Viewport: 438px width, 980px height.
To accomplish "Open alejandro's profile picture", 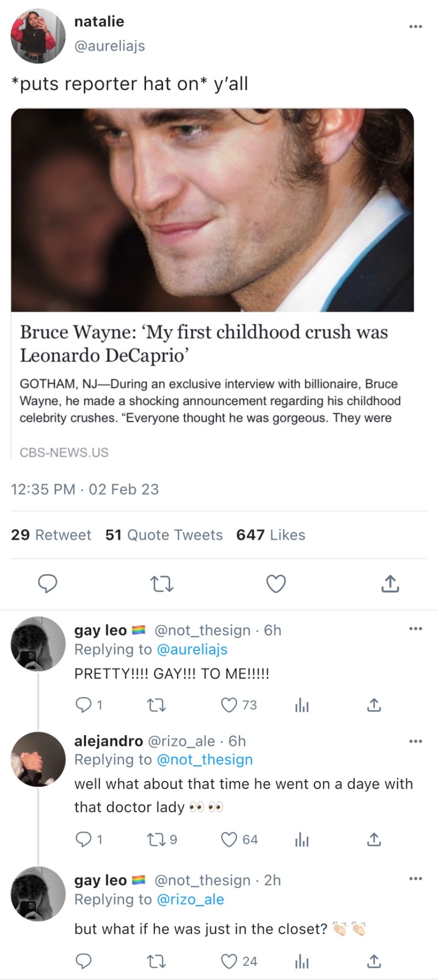I will pyautogui.click(x=38, y=759).
